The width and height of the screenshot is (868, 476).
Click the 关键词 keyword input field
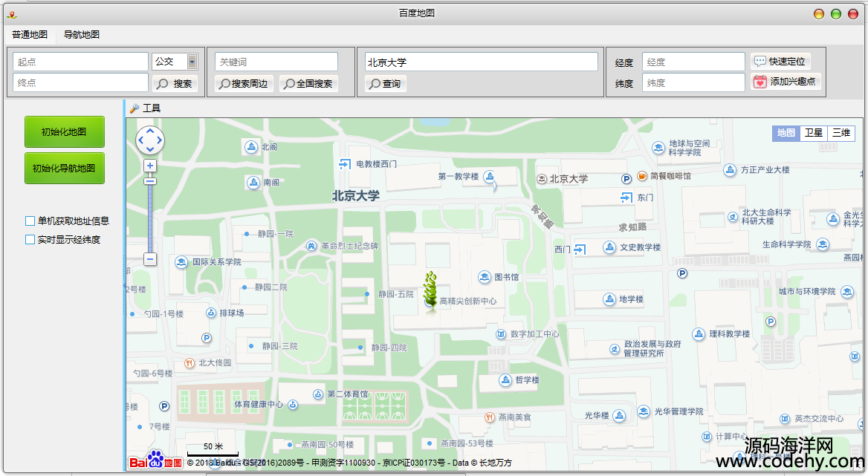click(276, 62)
